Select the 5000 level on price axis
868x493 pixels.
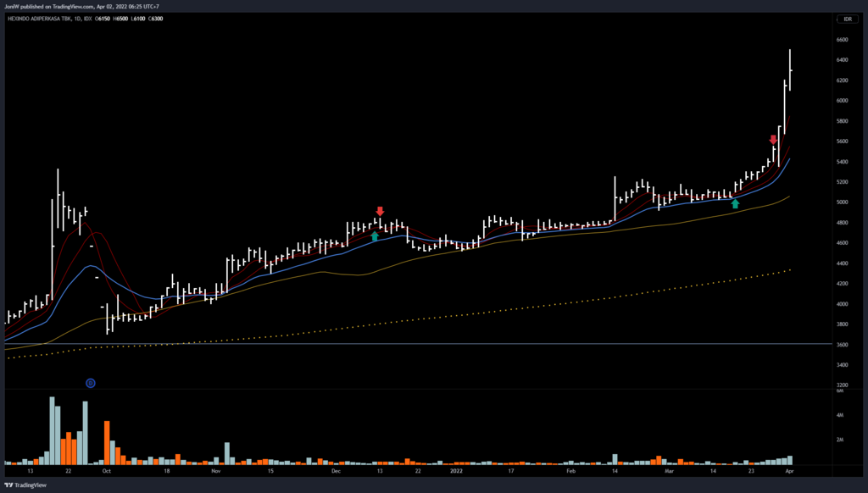pyautogui.click(x=842, y=202)
